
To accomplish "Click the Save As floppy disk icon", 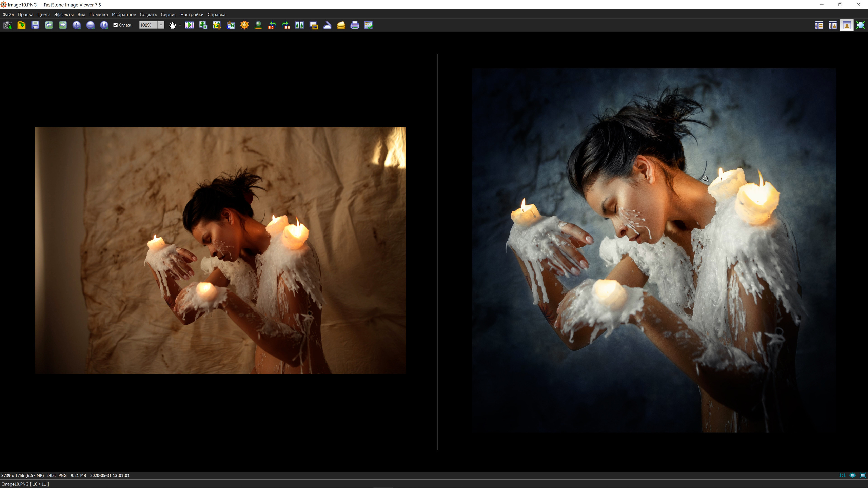I will (35, 25).
